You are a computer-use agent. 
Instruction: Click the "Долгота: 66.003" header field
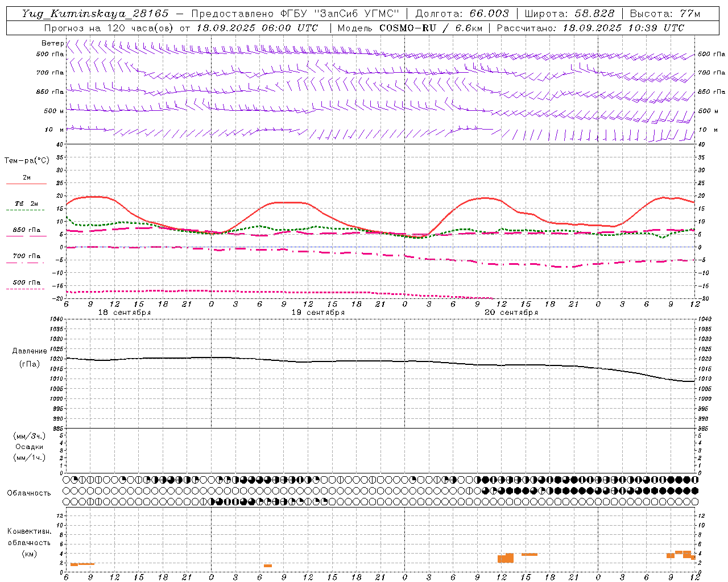(x=462, y=14)
